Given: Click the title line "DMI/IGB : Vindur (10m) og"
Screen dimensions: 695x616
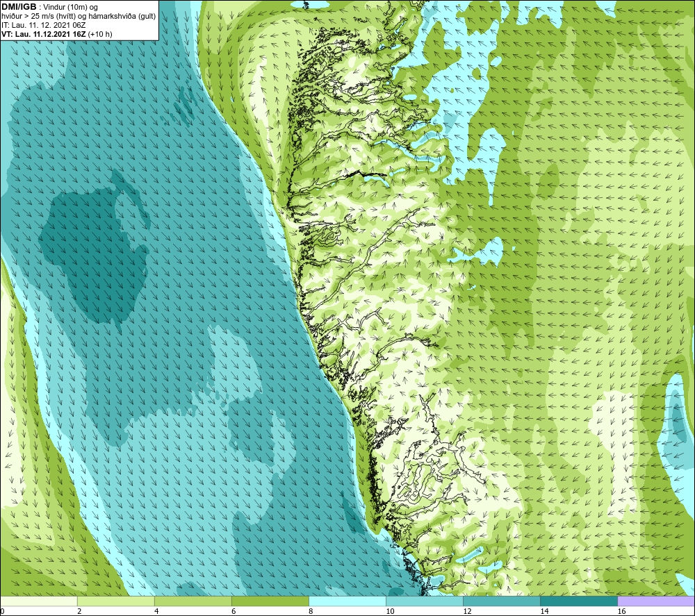Looking at the screenshot, I should pyautogui.click(x=49, y=7).
